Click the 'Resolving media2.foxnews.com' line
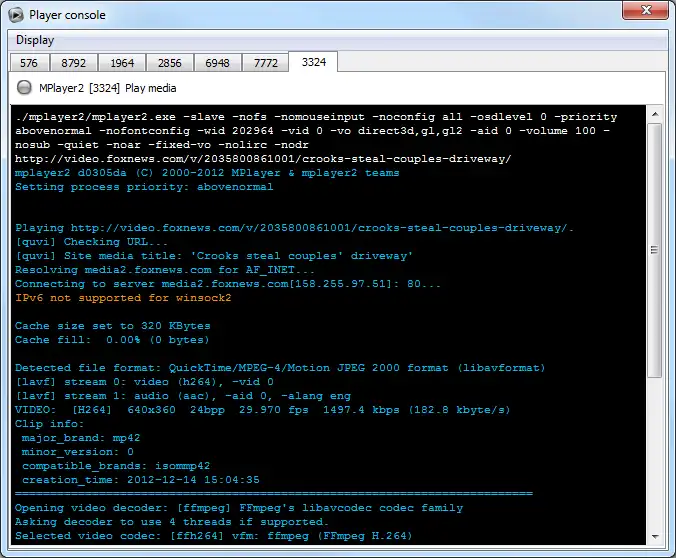This screenshot has width=676, height=558. point(165,270)
